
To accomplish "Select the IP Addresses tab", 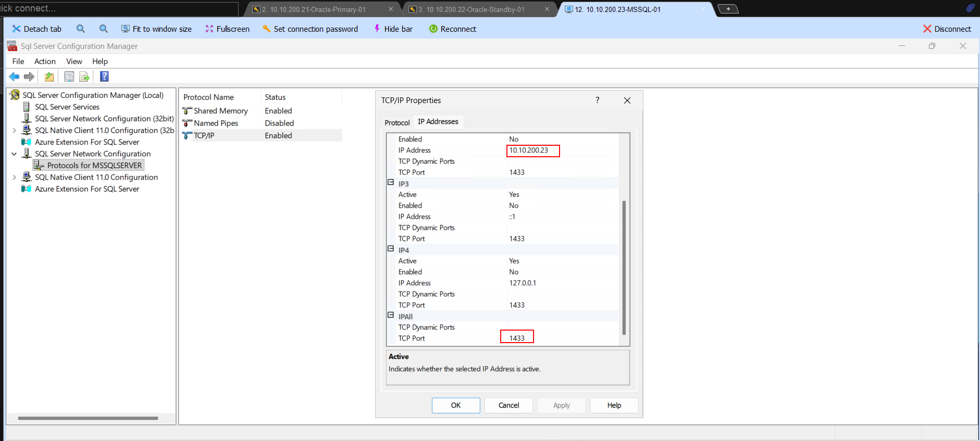I will pos(438,121).
